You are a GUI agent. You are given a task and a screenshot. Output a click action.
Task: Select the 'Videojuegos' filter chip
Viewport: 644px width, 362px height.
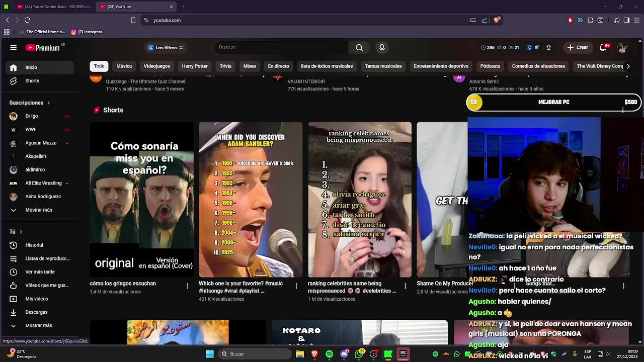tap(157, 66)
